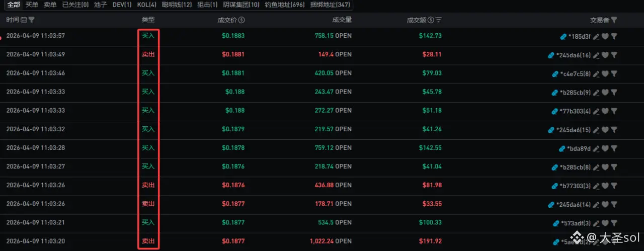Switch to the 全部 tab
The height and width of the screenshot is (251, 644).
(14, 5)
